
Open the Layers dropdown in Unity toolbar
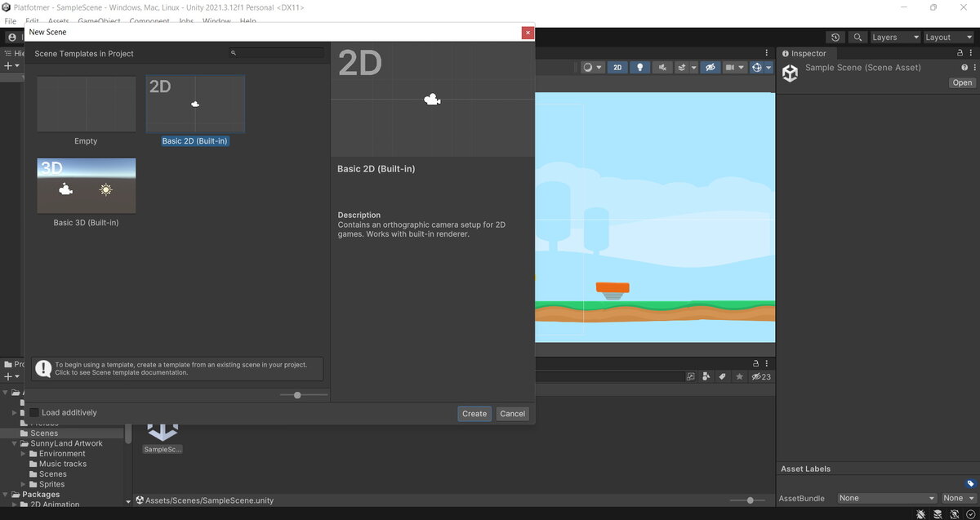point(895,38)
